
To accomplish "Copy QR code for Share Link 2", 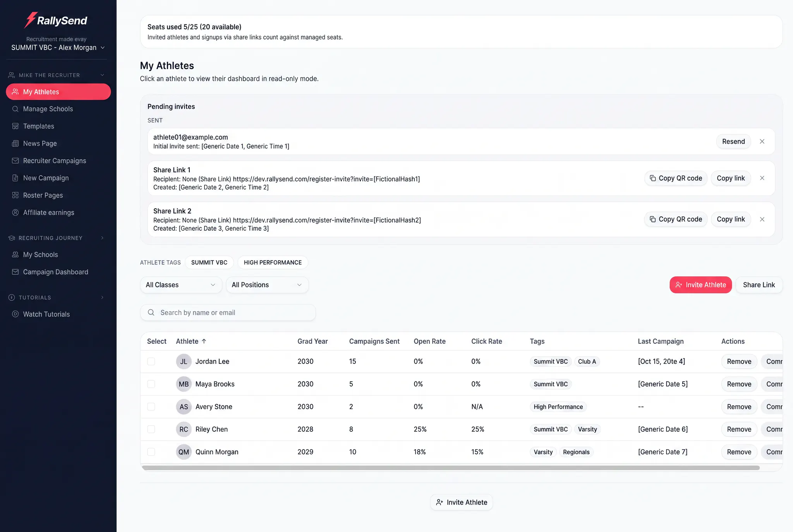I will point(676,219).
